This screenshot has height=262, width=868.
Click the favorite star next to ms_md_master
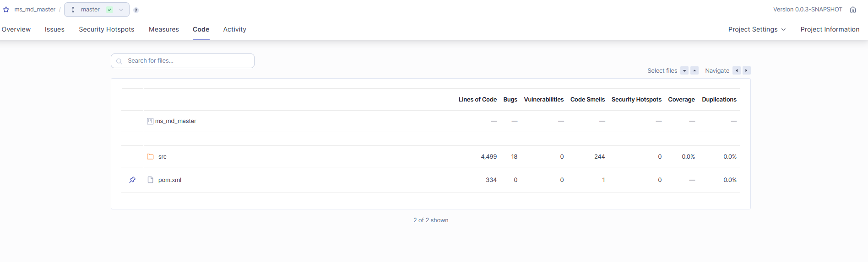point(6,10)
